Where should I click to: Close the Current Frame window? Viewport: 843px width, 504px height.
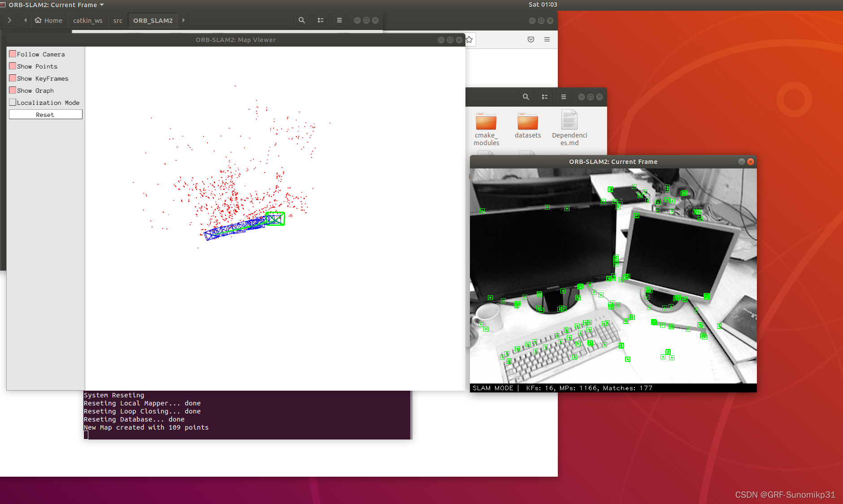click(x=751, y=162)
